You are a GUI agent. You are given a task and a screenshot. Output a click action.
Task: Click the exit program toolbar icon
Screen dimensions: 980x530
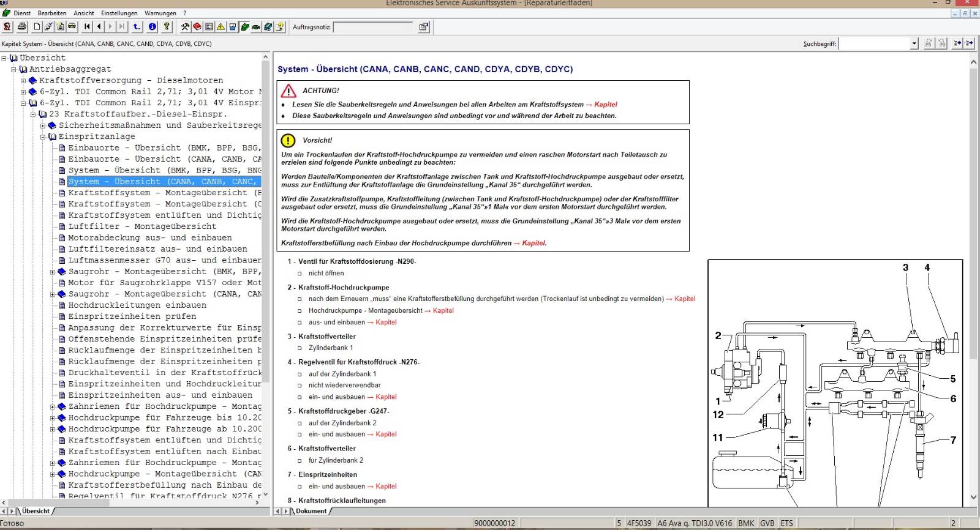point(7,27)
